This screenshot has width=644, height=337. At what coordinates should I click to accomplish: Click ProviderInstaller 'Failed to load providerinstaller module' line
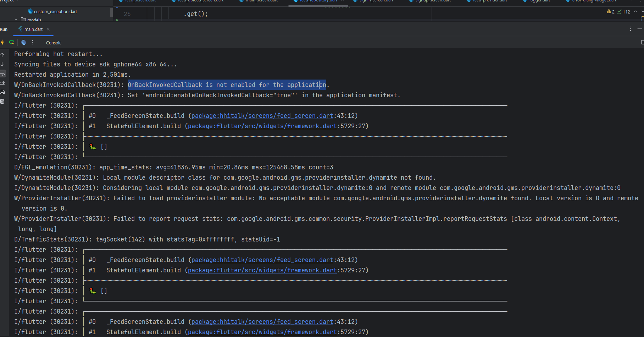pyautogui.click(x=326, y=203)
